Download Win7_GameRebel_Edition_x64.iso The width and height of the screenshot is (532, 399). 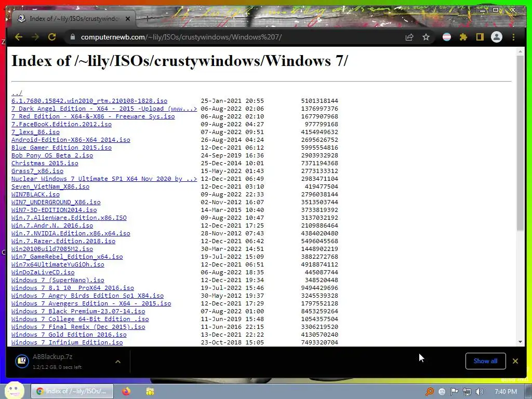[67, 257]
